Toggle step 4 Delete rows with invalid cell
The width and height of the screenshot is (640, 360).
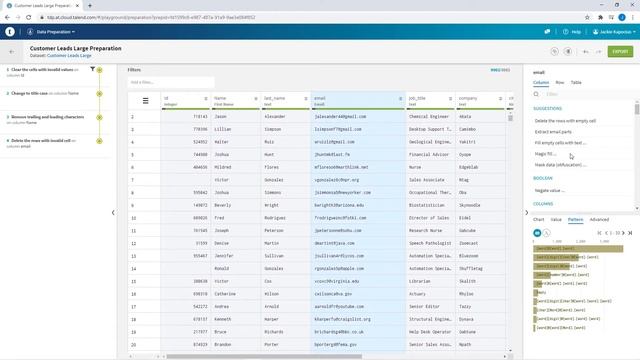[x=99, y=141]
